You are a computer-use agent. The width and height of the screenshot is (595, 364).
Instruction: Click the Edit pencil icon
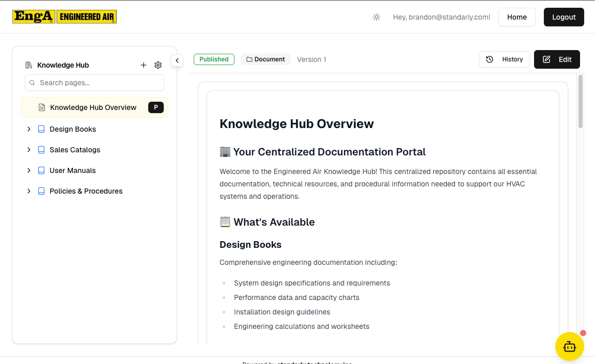[x=546, y=59]
